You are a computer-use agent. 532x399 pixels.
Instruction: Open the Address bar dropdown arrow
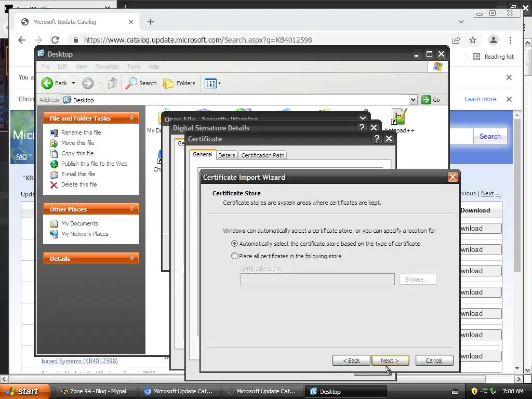(413, 100)
